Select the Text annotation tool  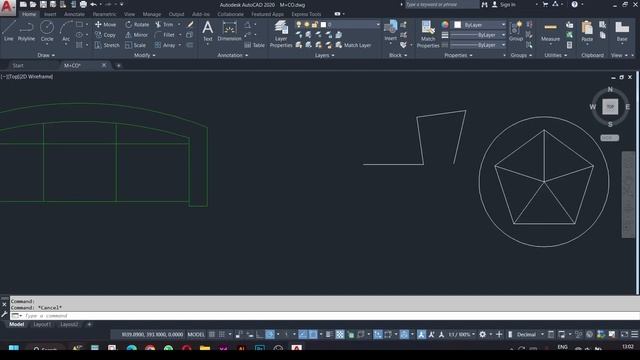(x=207, y=31)
